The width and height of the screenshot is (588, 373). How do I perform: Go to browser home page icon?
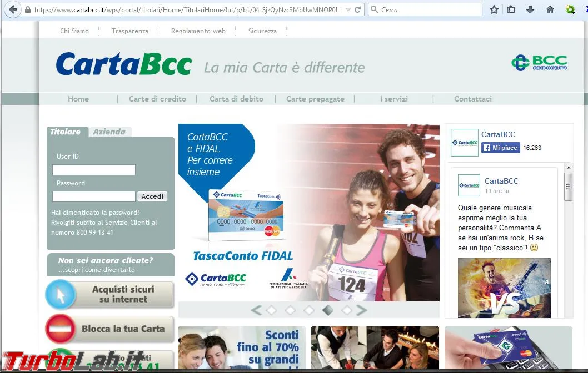tap(550, 10)
